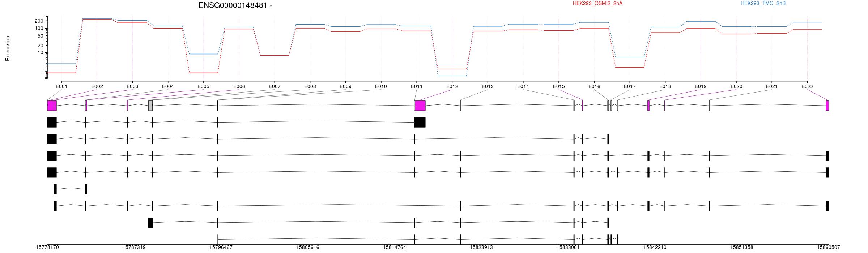Click exon bin label E022
The width and height of the screenshot is (868, 253).
(807, 86)
